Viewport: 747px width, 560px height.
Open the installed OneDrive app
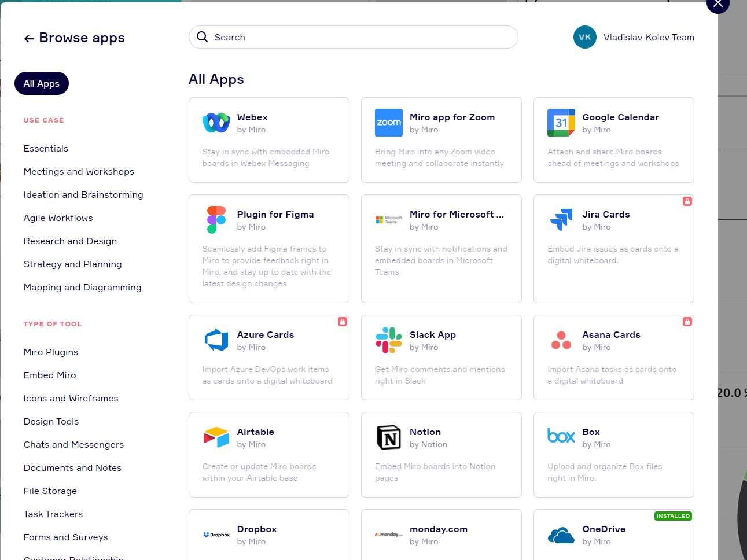pyautogui.click(x=613, y=535)
